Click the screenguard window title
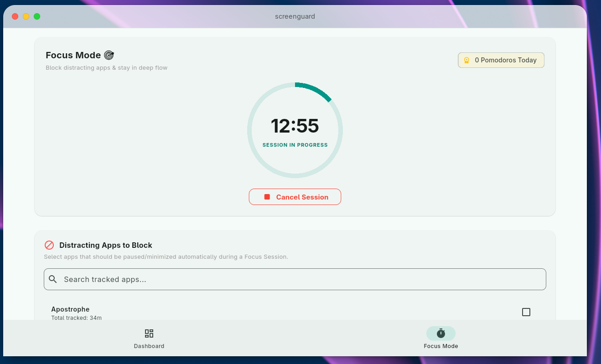 (295, 16)
